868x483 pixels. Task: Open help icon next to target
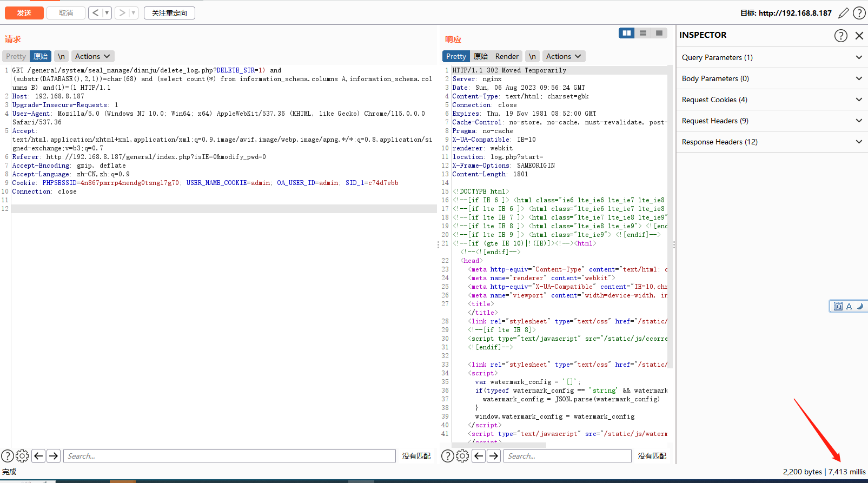(x=859, y=13)
